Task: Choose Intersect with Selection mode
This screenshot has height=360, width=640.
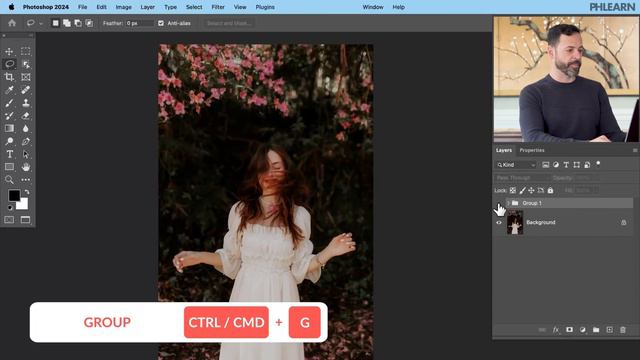Action: click(x=89, y=23)
